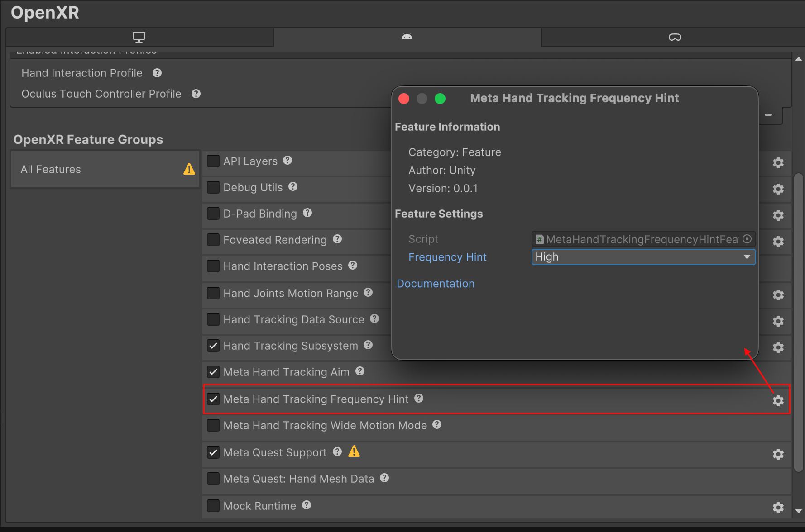Viewport: 805px width, 532px height.
Task: Open help for Mock Runtime
Action: click(x=307, y=505)
